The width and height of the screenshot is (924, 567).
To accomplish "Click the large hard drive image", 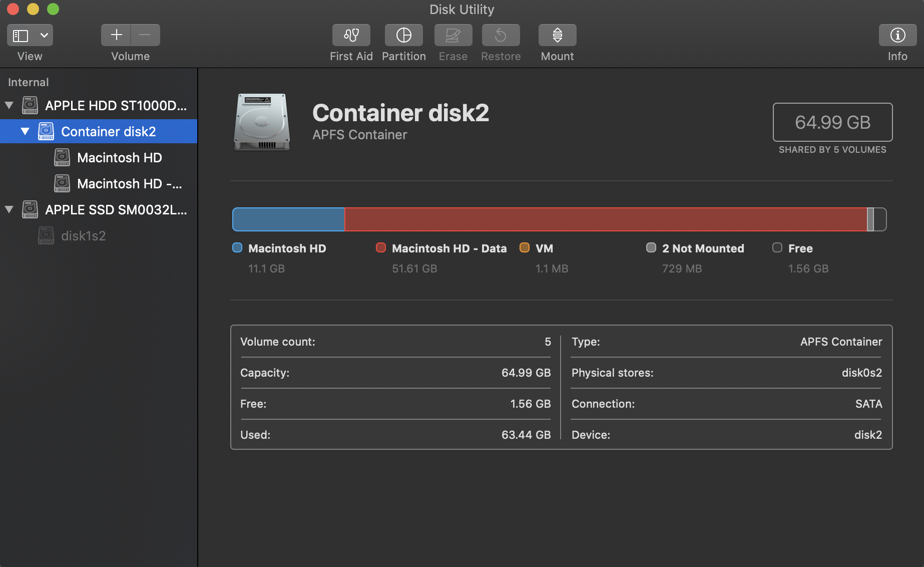I will [262, 122].
